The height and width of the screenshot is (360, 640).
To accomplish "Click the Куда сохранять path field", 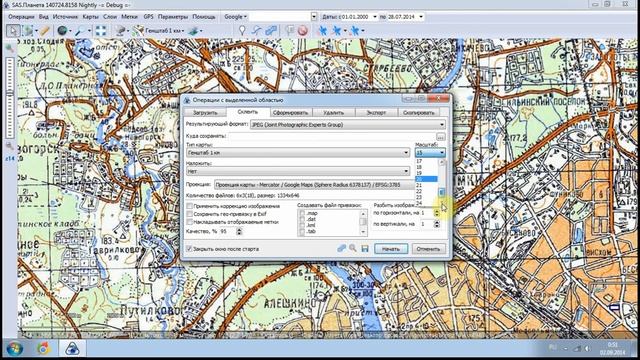I will pos(331,136).
